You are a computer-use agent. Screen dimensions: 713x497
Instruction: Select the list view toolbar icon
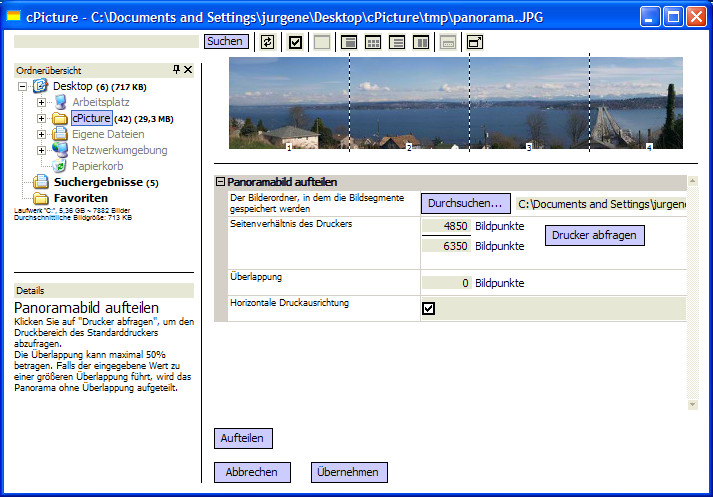[397, 42]
